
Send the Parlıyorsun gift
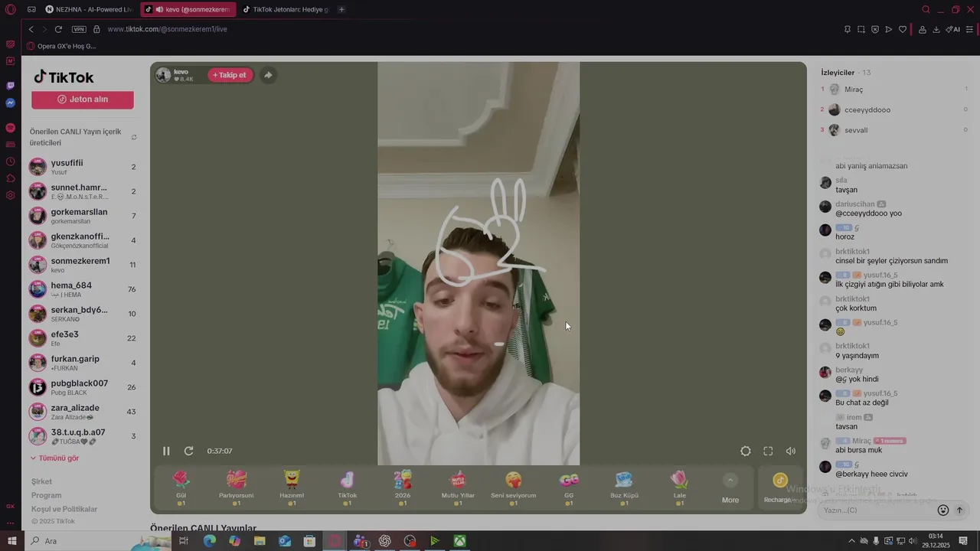[x=237, y=487]
